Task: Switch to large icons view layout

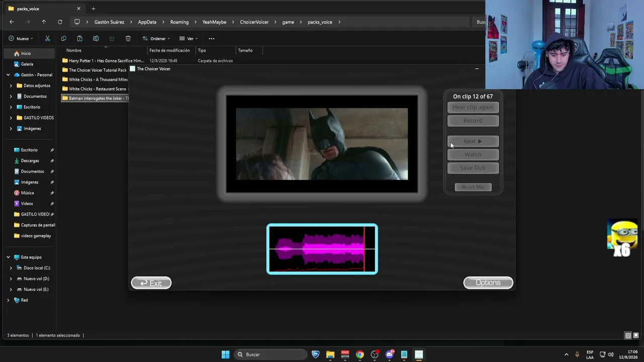Action: pos(636,335)
